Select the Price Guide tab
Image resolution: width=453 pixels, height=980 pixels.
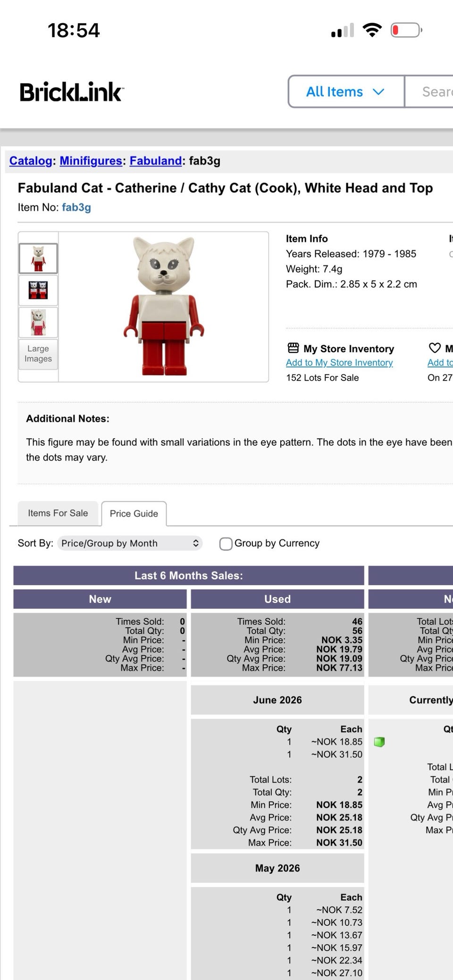134,514
